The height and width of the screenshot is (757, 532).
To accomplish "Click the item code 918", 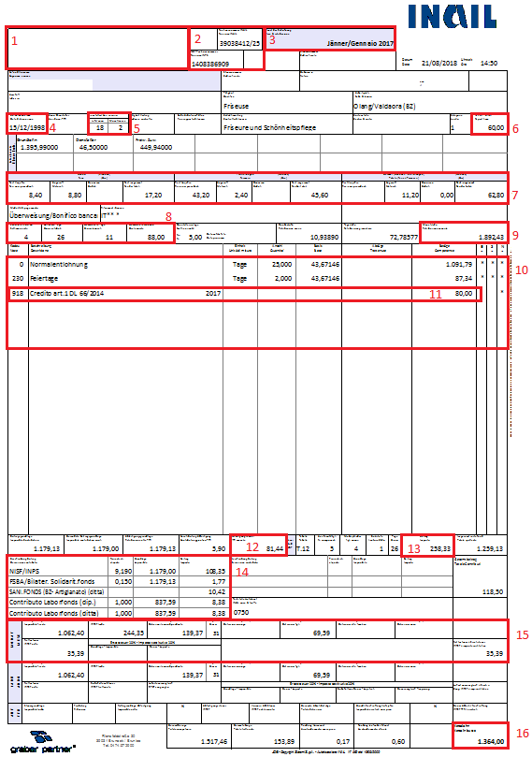I will (18, 293).
